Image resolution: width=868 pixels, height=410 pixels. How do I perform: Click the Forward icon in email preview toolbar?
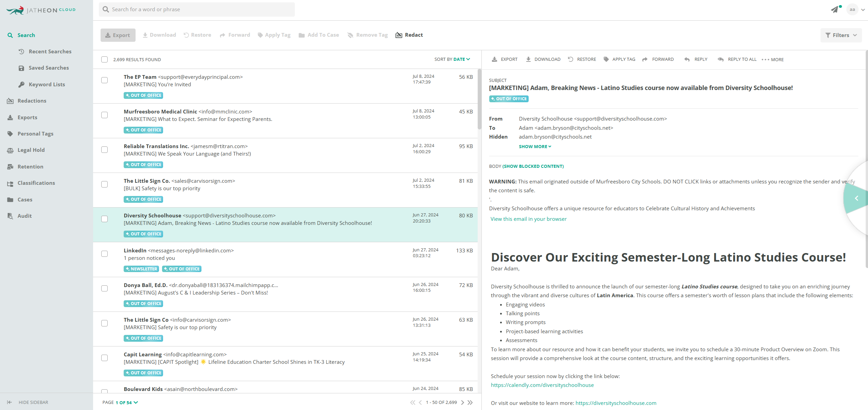(645, 59)
